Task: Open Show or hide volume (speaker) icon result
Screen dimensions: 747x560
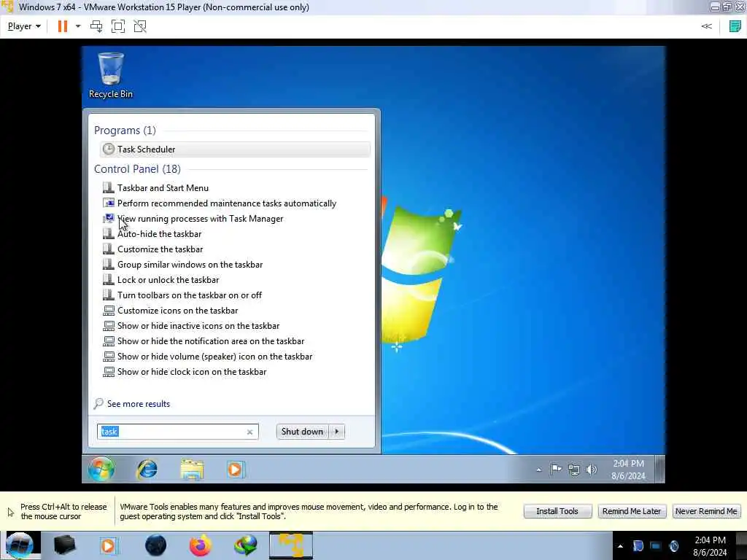Action: pos(214,356)
